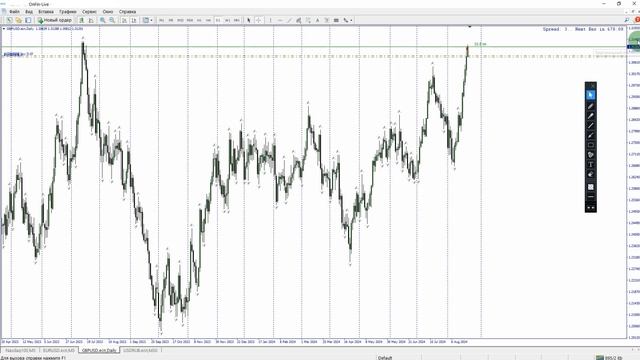Open the Вставка menu

[x=46, y=12]
